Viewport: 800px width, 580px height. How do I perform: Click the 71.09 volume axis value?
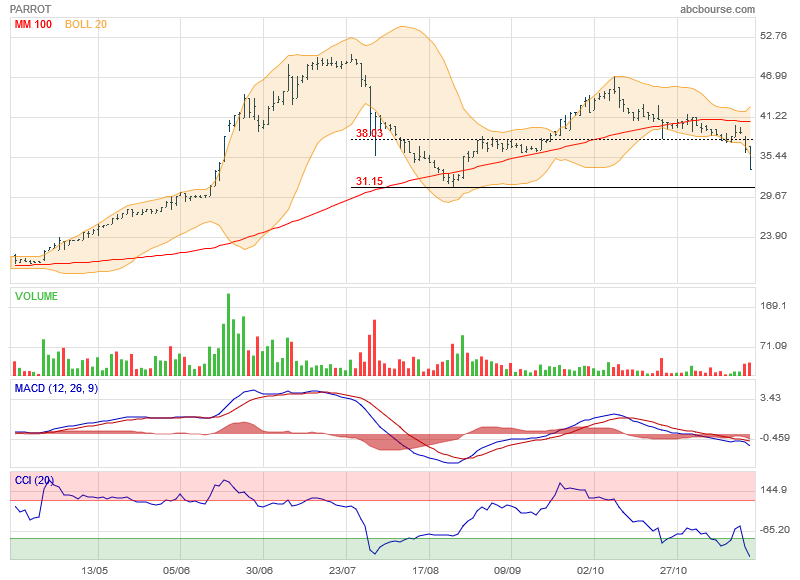[773, 346]
